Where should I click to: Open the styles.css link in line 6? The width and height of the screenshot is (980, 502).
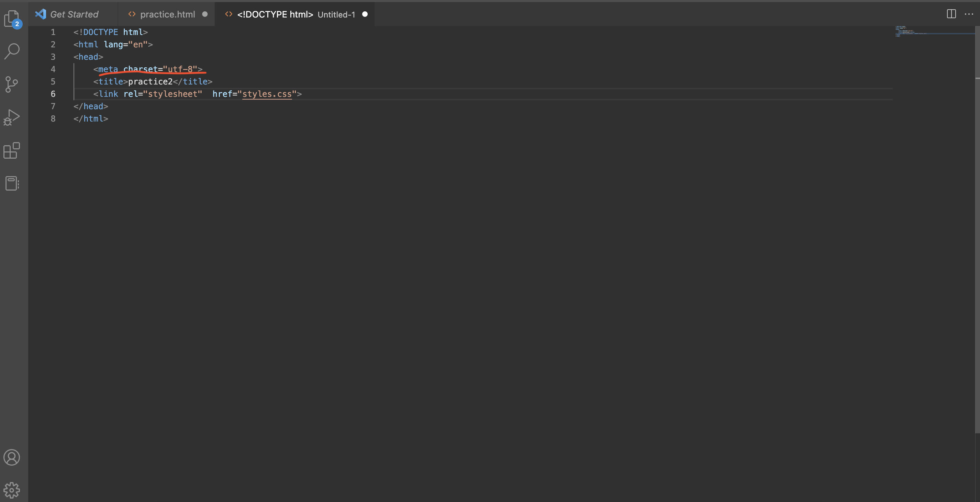(267, 94)
